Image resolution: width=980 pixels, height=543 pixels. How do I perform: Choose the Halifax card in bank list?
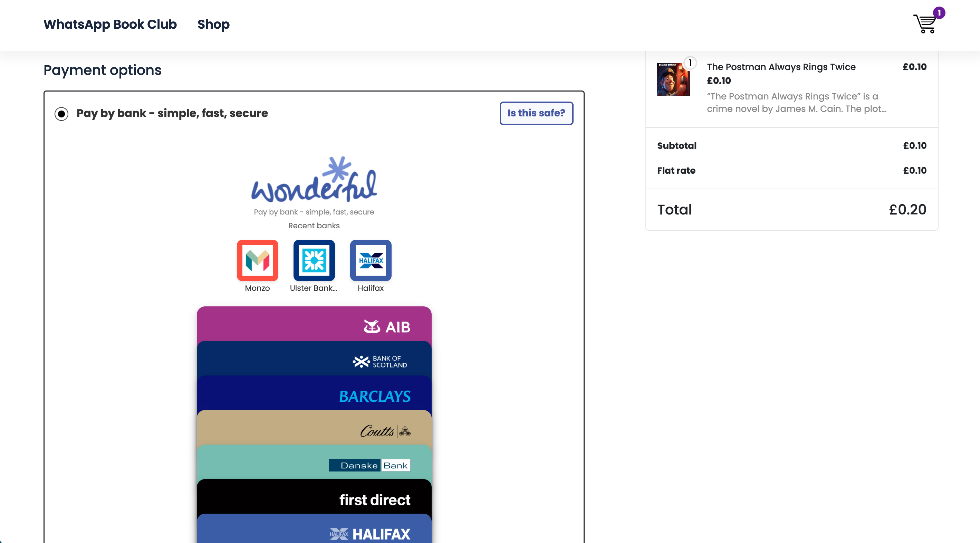[314, 530]
